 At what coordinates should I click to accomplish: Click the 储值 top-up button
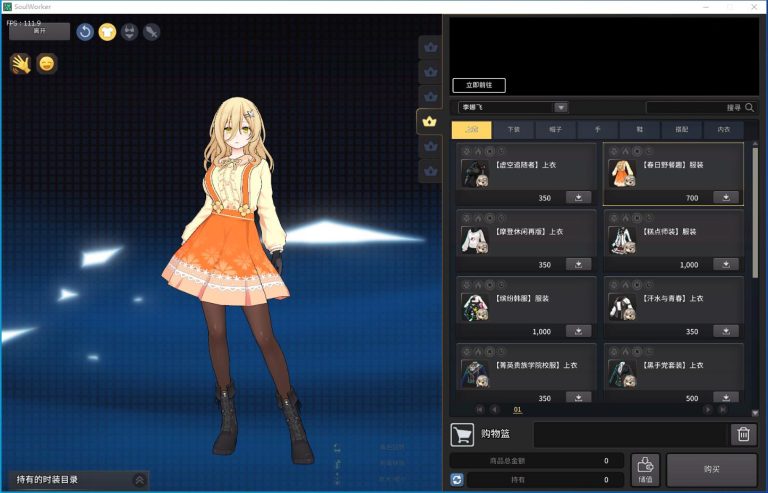tap(645, 470)
